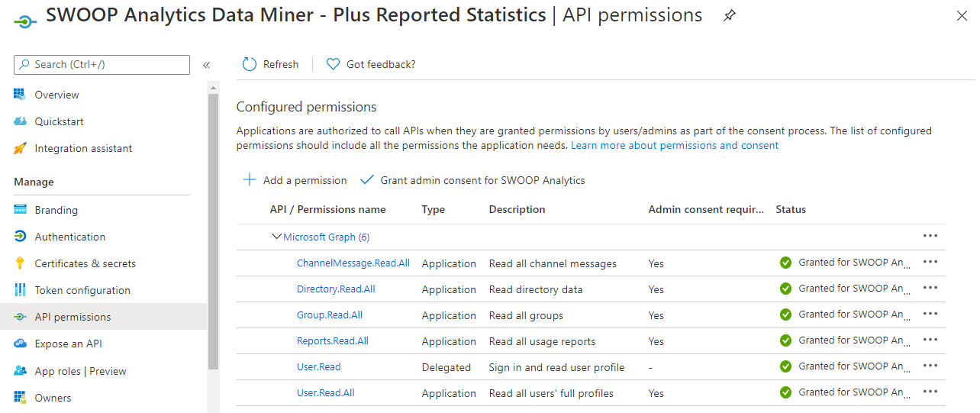Click Add a permission
The height and width of the screenshot is (413, 980).
pyautogui.click(x=295, y=180)
